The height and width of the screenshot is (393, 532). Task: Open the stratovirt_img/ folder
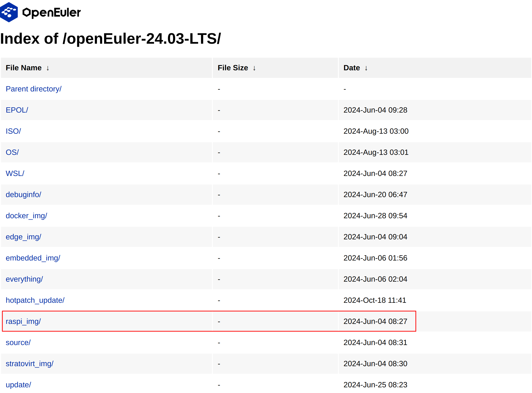click(29, 364)
